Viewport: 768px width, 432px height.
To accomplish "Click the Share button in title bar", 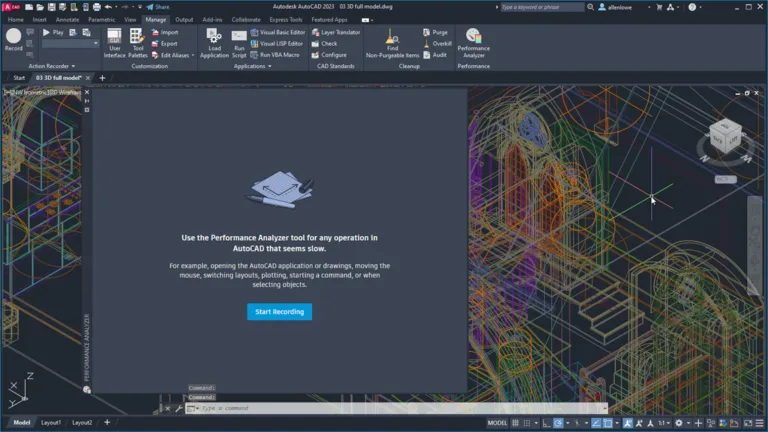I will (157, 6).
